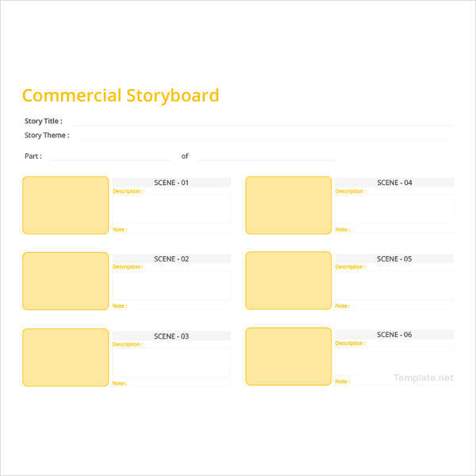Select the Scene 02 yellow image frame
Viewport: 476px width, 476px height.
point(66,281)
